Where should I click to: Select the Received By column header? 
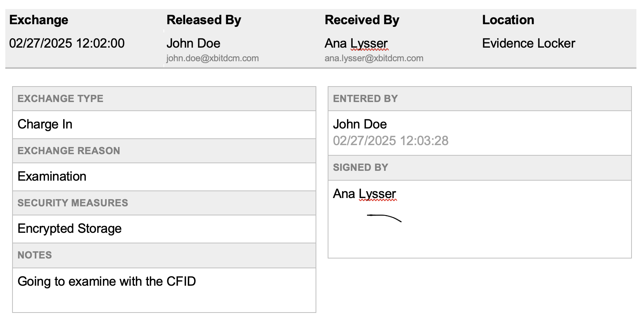click(362, 20)
